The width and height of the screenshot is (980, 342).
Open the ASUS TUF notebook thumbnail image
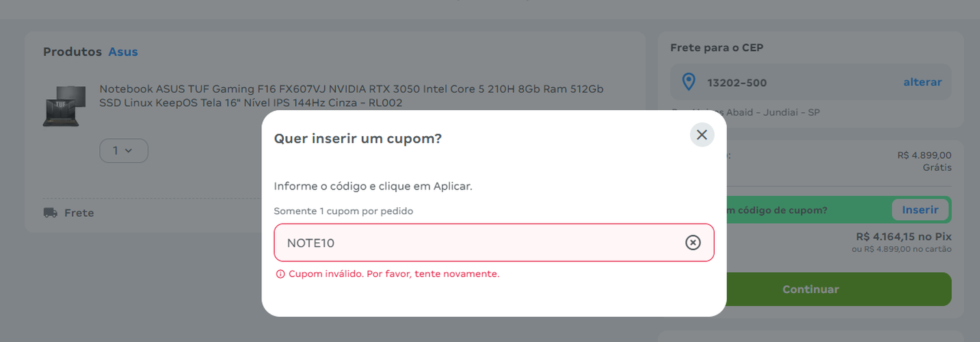pos(64,105)
